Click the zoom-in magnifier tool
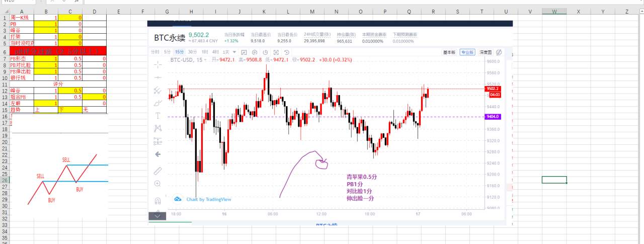 coord(157,184)
